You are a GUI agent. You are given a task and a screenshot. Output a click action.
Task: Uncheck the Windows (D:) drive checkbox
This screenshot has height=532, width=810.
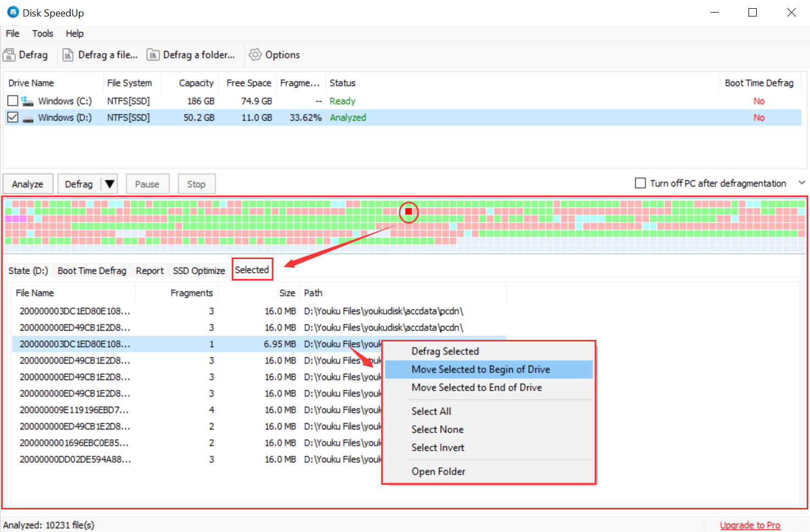click(13, 117)
